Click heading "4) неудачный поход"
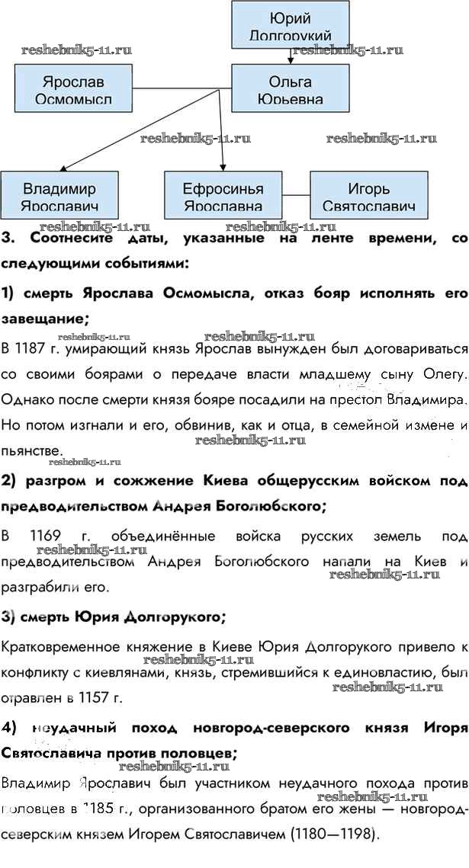The height and width of the screenshot is (868, 469). [234, 741]
